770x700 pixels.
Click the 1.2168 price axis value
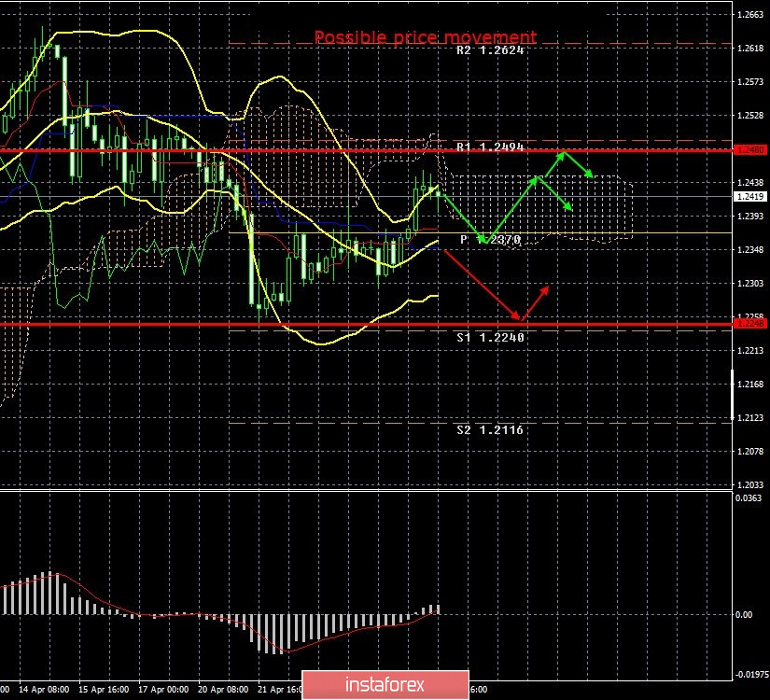pos(750,385)
